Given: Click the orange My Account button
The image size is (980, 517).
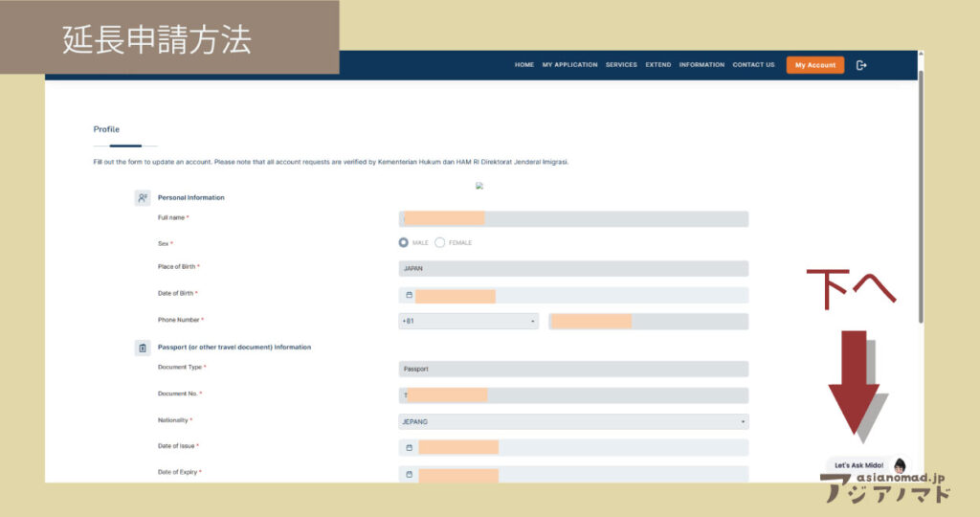Looking at the screenshot, I should click(x=815, y=65).
